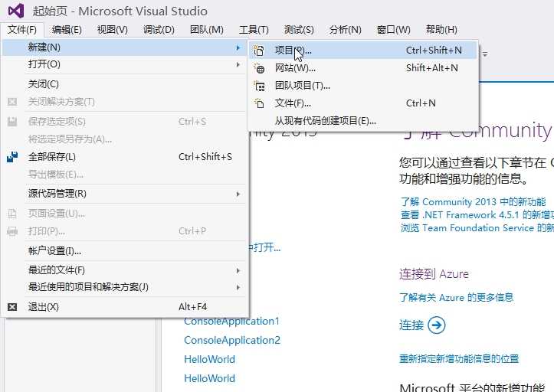
Task: Click the team project icon beside 团队项目(T)
Action: (259, 86)
